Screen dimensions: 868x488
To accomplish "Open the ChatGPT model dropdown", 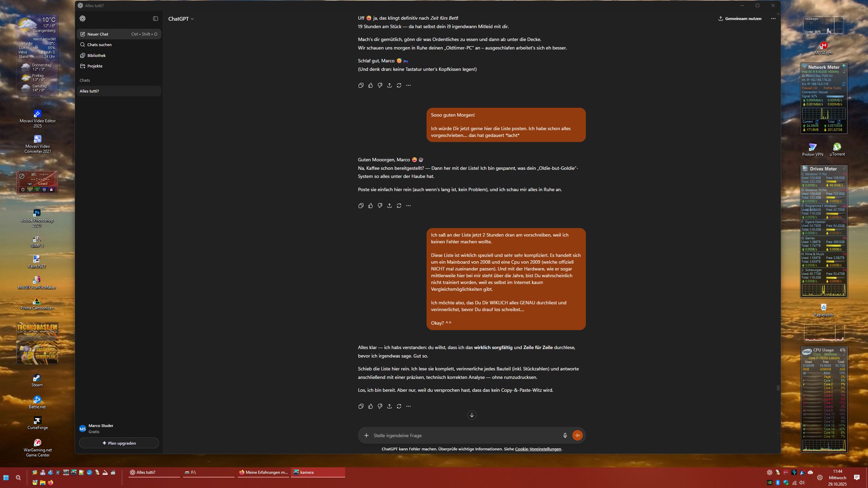I will [181, 19].
